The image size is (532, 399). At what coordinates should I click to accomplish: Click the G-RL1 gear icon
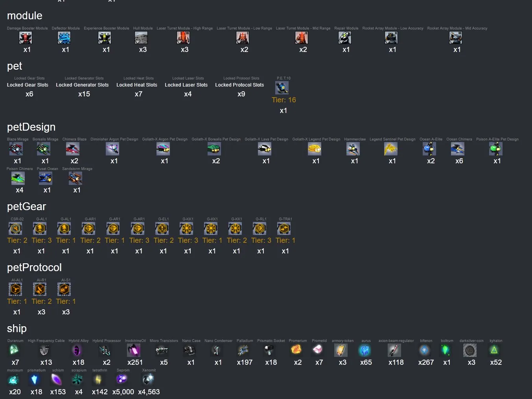[x=260, y=229]
